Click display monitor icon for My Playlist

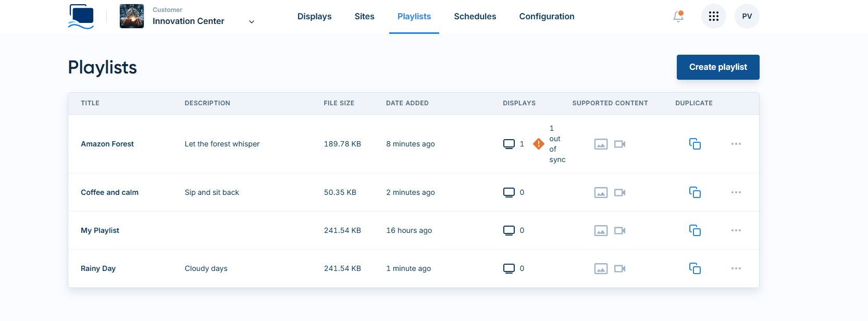coord(509,230)
